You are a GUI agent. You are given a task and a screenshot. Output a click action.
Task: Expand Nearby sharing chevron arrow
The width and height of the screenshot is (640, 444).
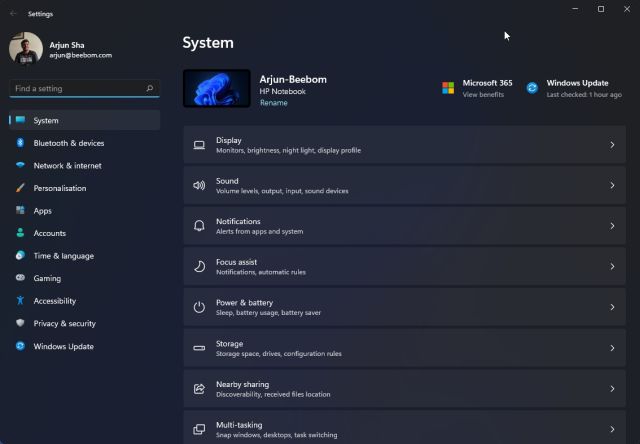click(612, 388)
